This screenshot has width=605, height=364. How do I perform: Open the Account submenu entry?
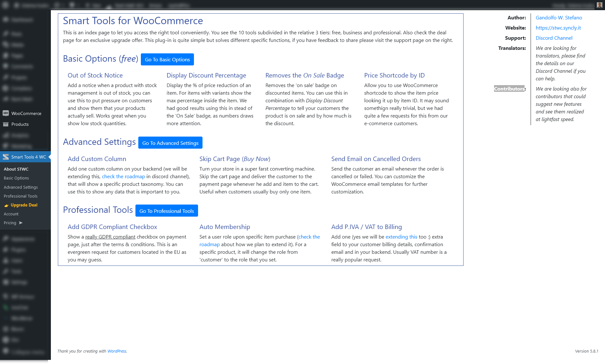[x=11, y=214]
